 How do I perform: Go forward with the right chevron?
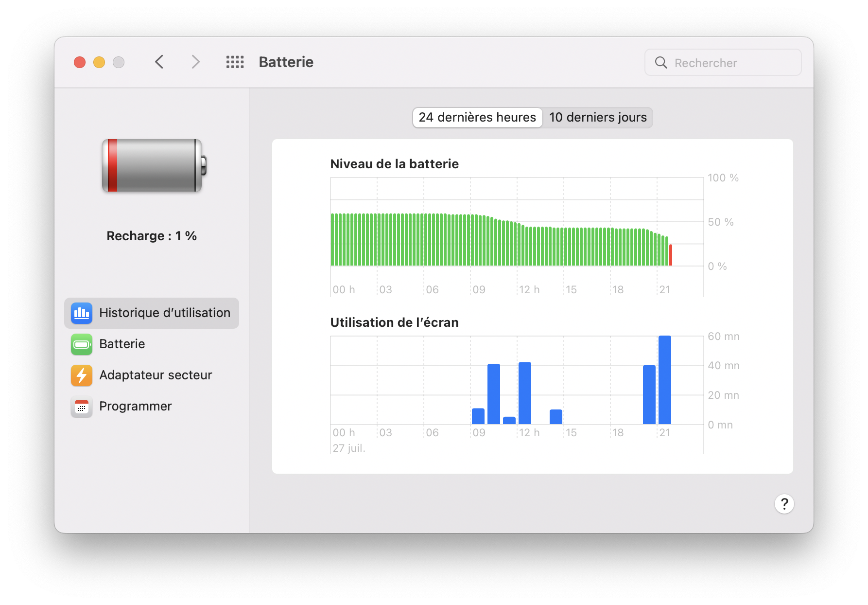(195, 62)
